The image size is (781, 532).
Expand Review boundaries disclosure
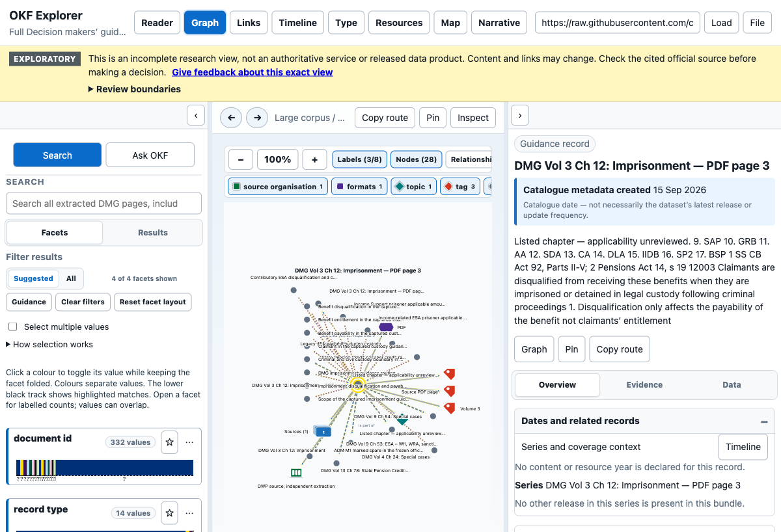(135, 89)
